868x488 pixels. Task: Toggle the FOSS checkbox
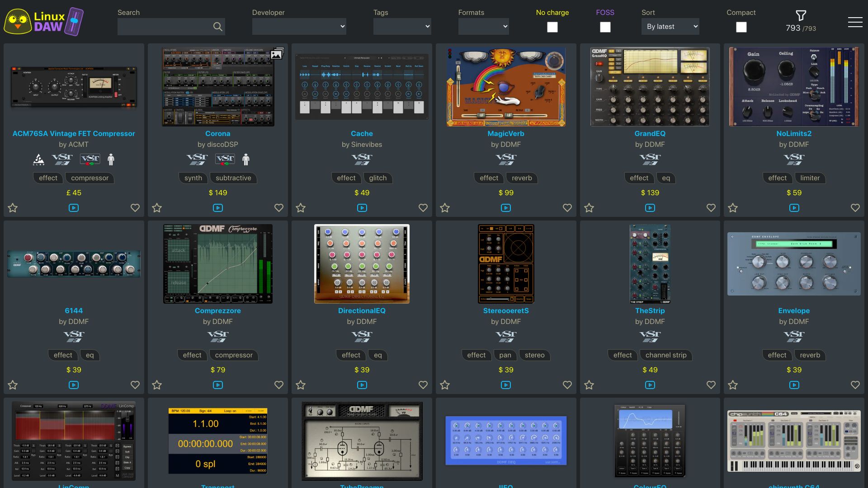tap(605, 27)
